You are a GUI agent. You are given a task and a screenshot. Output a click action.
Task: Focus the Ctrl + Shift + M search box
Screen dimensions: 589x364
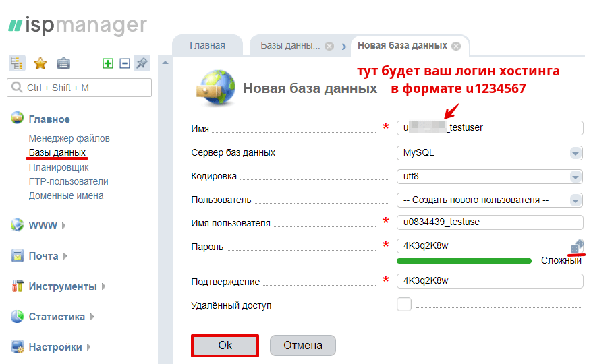pos(79,88)
